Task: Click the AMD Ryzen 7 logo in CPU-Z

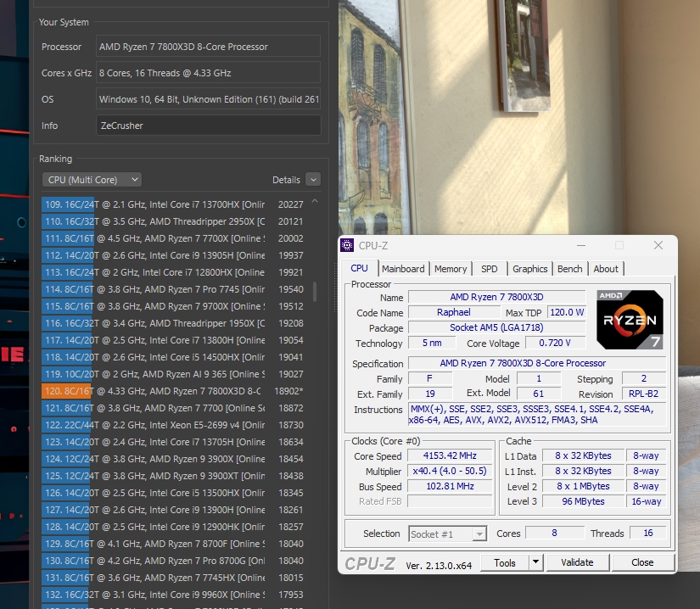Action: (x=630, y=320)
